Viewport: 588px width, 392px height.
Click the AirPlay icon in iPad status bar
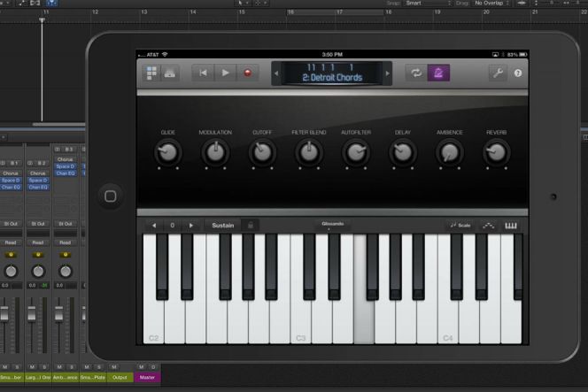coord(495,55)
